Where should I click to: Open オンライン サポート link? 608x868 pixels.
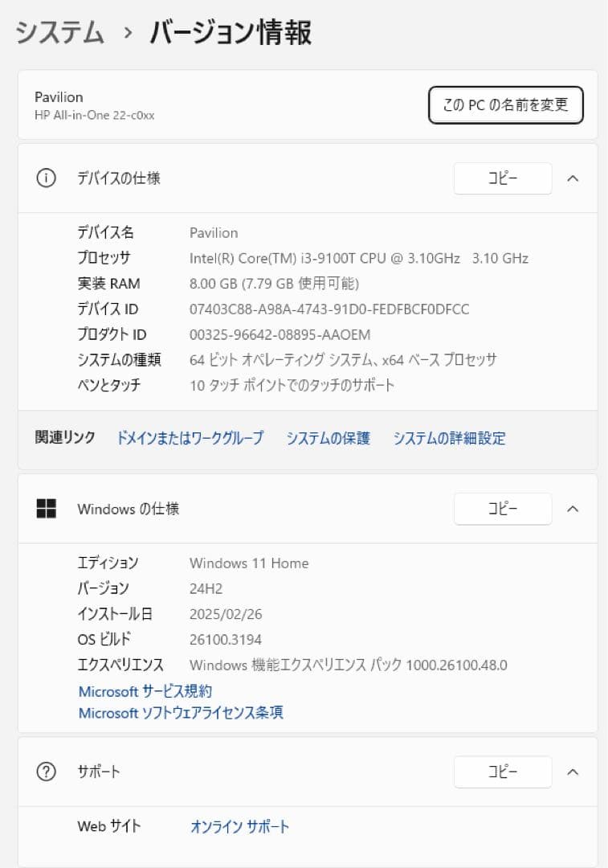239,826
